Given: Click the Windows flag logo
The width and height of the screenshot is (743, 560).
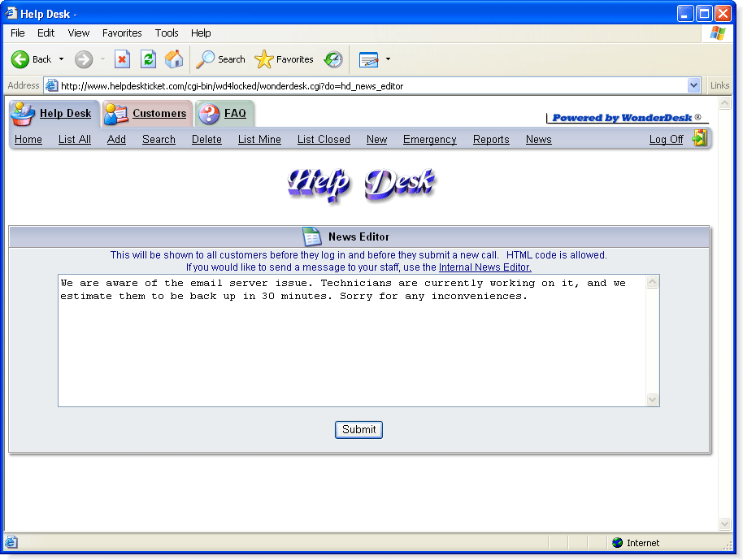Looking at the screenshot, I should point(718,33).
